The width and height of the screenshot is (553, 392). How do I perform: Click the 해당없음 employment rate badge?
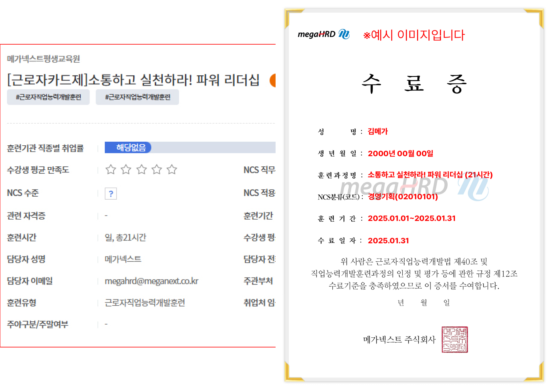[x=128, y=147]
